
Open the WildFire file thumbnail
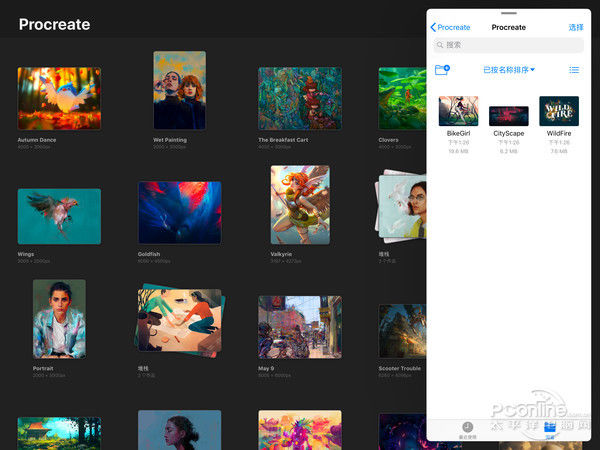pyautogui.click(x=559, y=111)
